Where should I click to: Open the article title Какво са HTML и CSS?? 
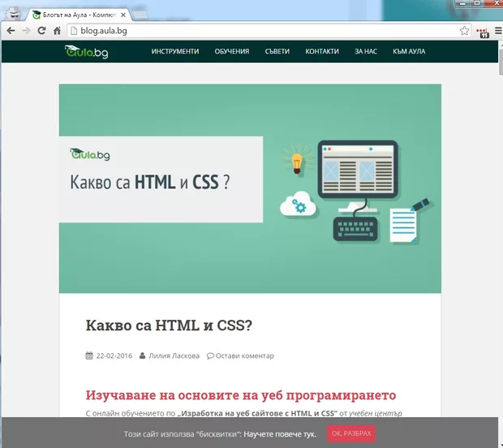169,325
